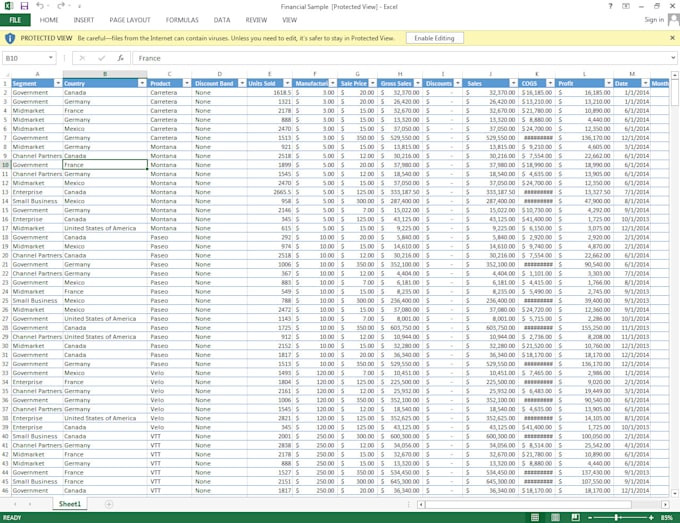680x523 pixels.
Task: Select column M header
Action: point(632,74)
